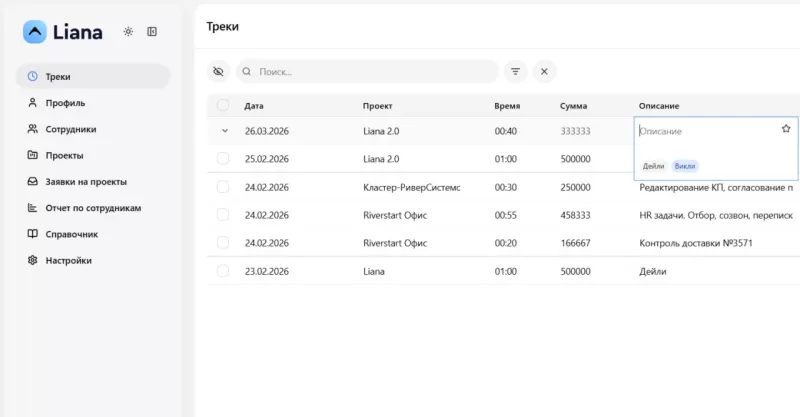Toggle light theme sun icon
800x417 pixels.
pyautogui.click(x=128, y=32)
